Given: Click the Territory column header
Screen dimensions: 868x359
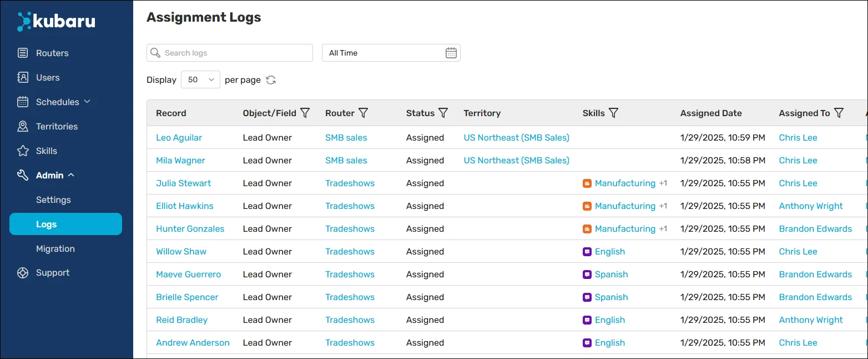Looking at the screenshot, I should tap(482, 113).
